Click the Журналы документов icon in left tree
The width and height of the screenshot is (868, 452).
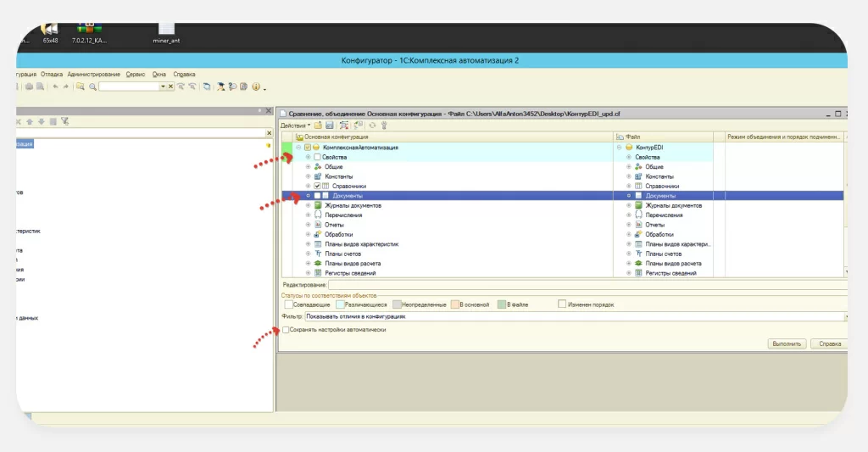click(318, 205)
